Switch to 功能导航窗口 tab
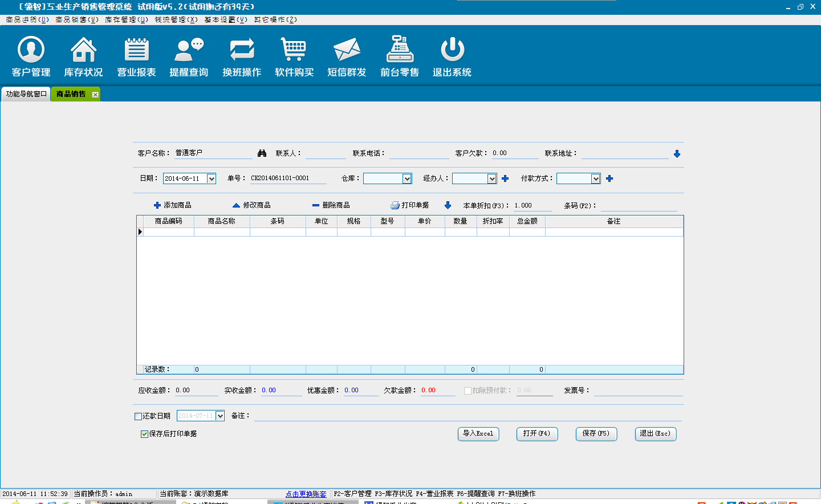Screen dimensions: 821x504 26,94
